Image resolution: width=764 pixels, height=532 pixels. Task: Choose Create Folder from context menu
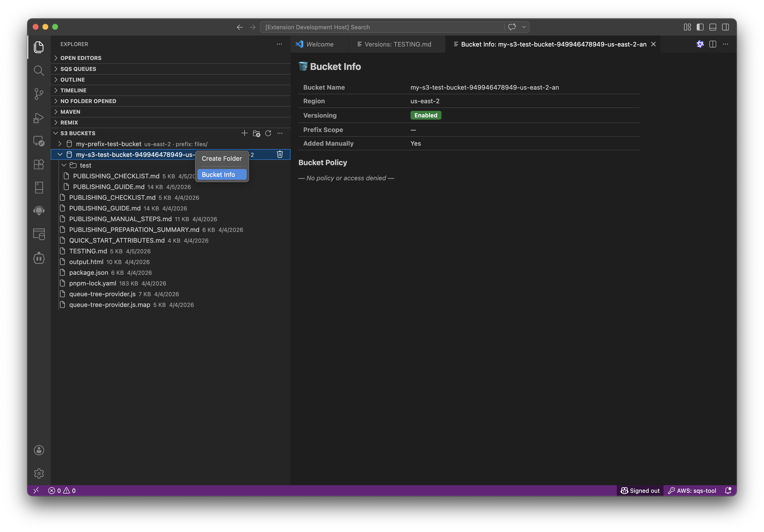coord(222,159)
